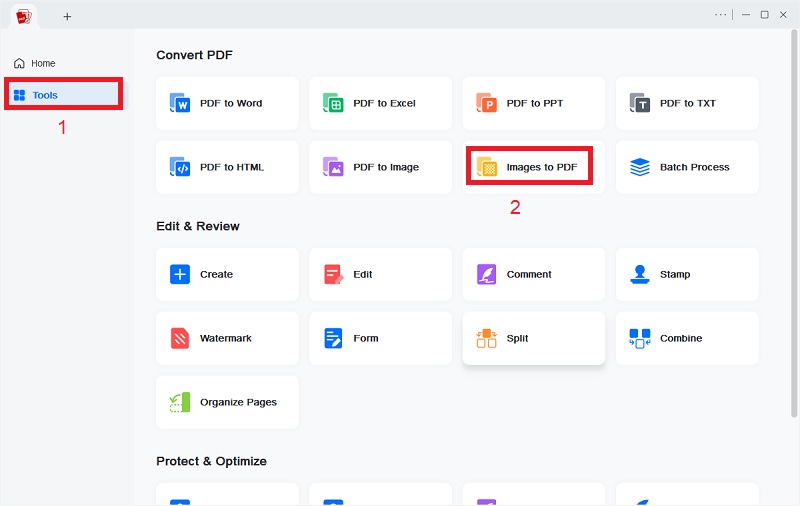Select the Watermark tool label
Image resolution: width=800 pixels, height=506 pixels.
pyautogui.click(x=226, y=338)
